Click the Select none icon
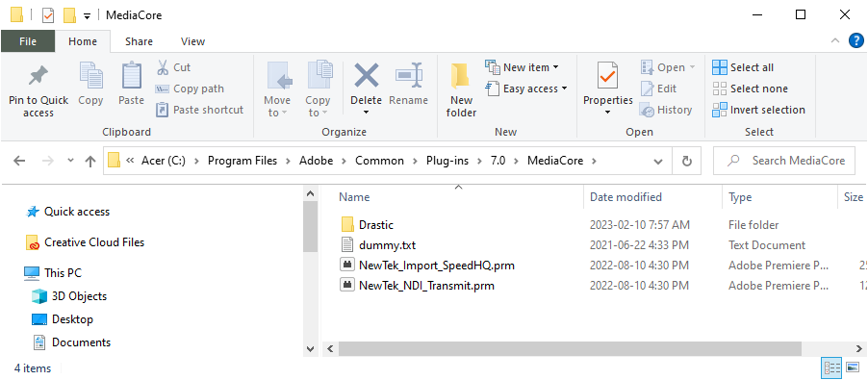Screen dimensions: 868x380 pos(720,89)
